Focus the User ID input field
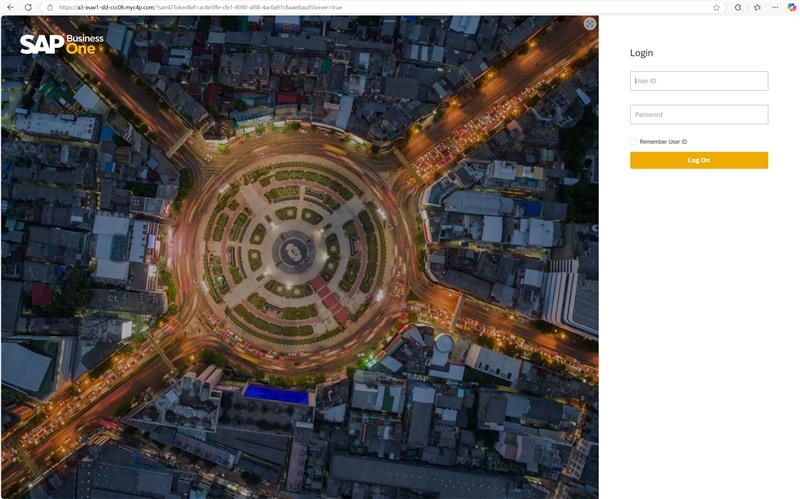Image resolution: width=800 pixels, height=499 pixels. click(699, 81)
